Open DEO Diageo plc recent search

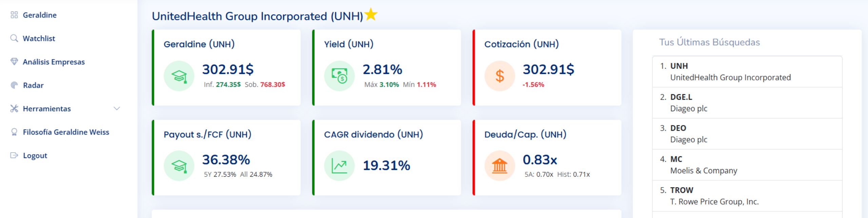click(x=688, y=134)
